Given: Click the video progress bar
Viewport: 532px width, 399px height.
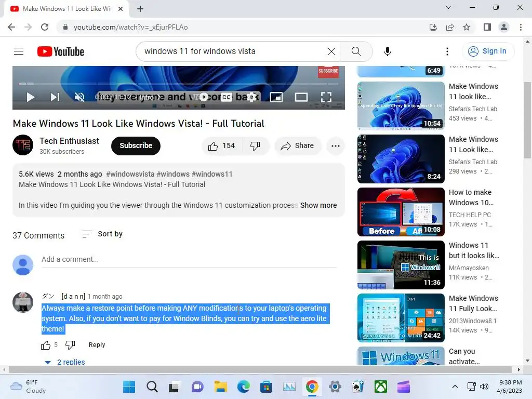Looking at the screenshot, I should [179, 83].
